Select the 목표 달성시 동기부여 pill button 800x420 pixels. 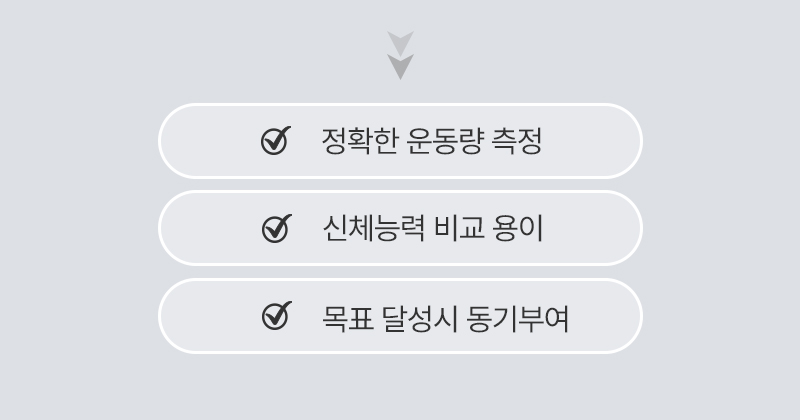pos(400,316)
